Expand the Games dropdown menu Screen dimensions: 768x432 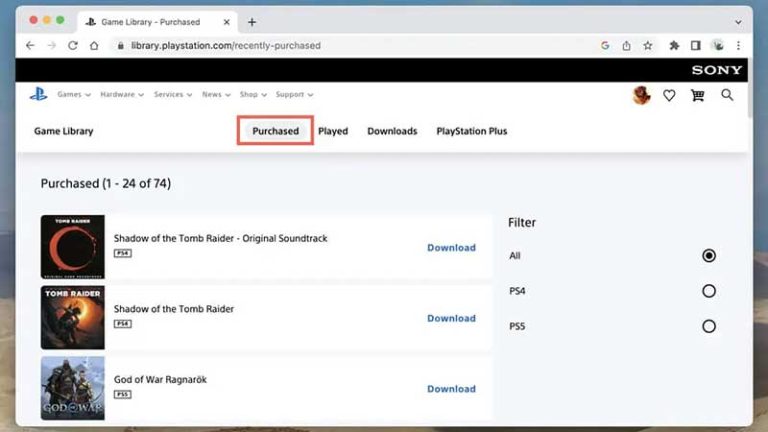74,95
